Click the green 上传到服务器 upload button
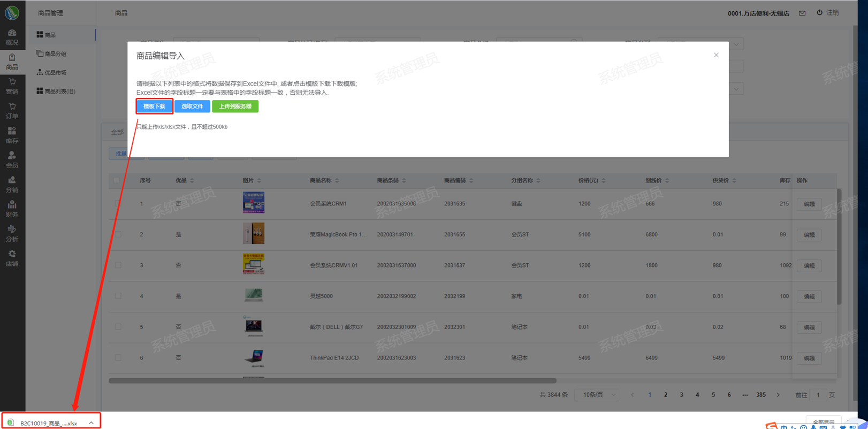 pyautogui.click(x=235, y=106)
